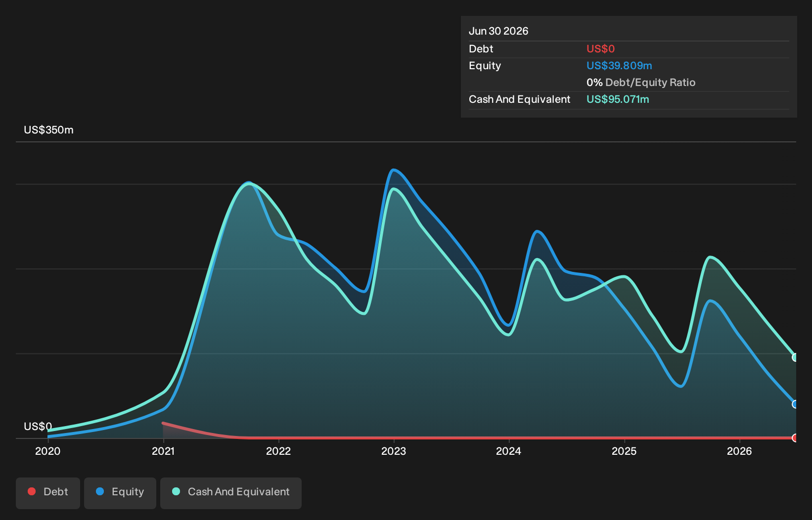The height and width of the screenshot is (520, 812).
Task: Click the red Debt endpoint marker
Action: (795, 438)
